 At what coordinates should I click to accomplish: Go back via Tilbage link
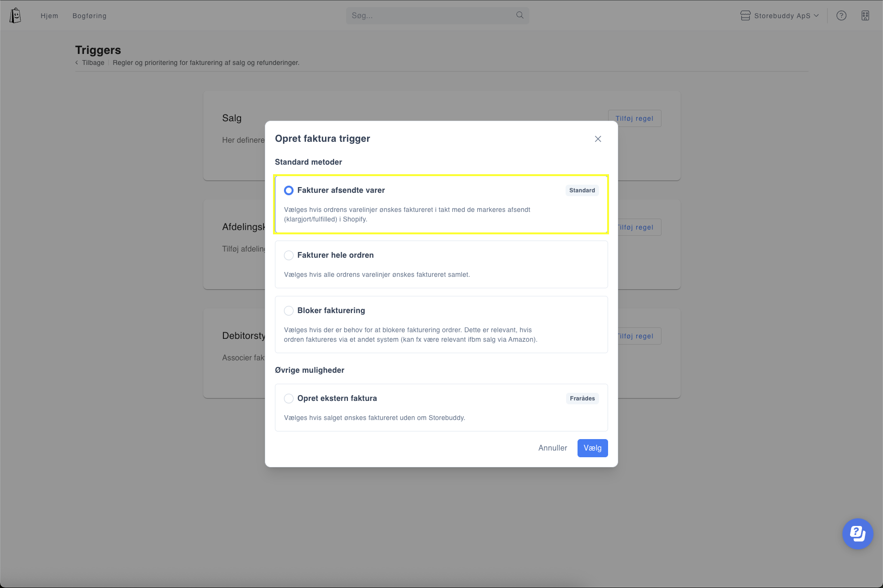click(90, 63)
